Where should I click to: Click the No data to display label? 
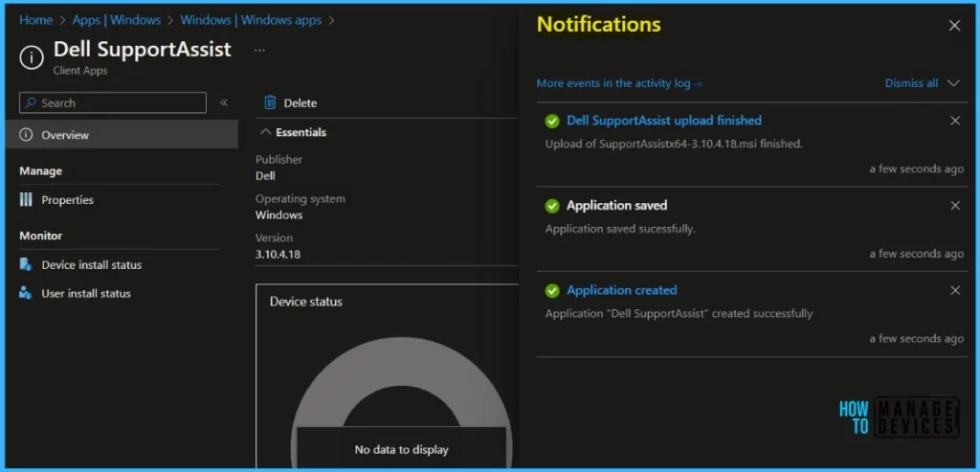point(401,449)
